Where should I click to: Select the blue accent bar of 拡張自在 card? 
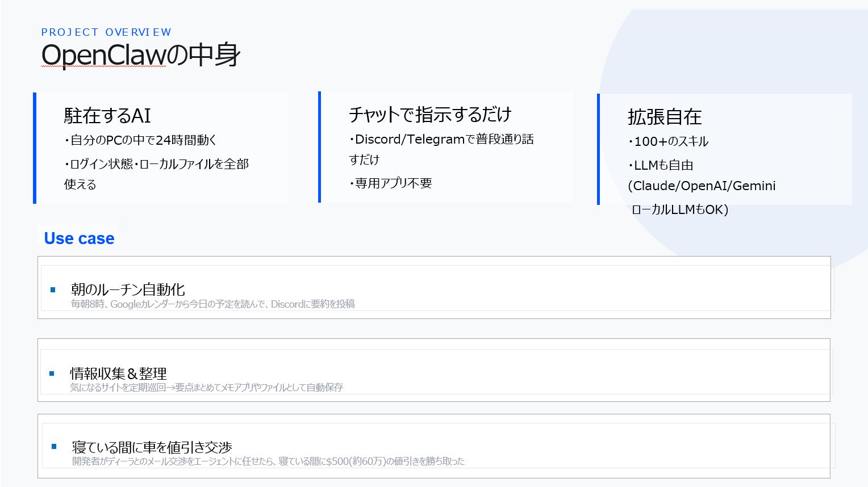click(x=599, y=149)
